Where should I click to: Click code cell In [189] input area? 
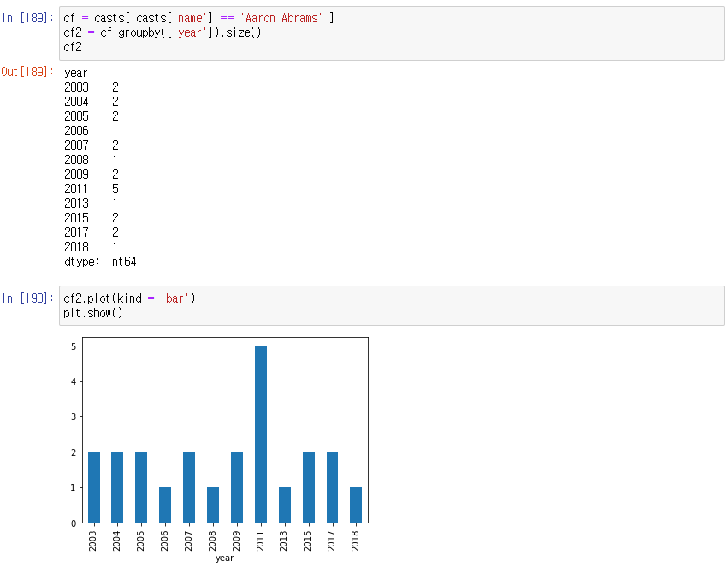point(392,33)
